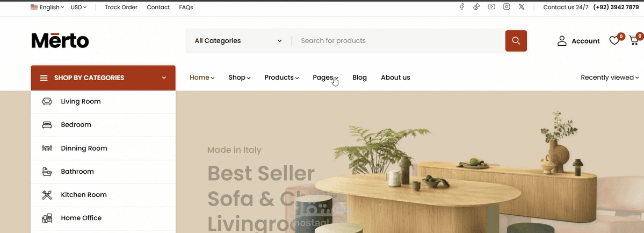Click the search magnifier button
Image resolution: width=644 pixels, height=233 pixels.
click(x=516, y=41)
